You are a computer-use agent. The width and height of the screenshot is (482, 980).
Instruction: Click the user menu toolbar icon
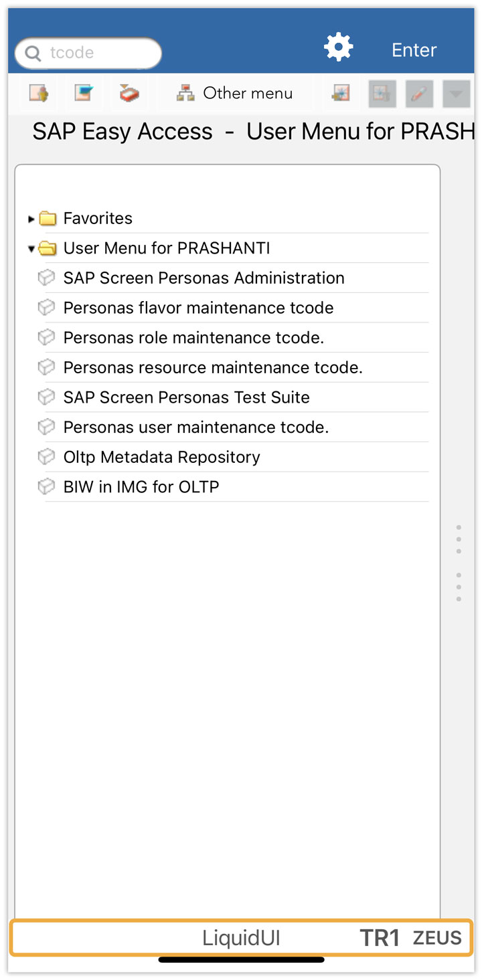(x=39, y=94)
